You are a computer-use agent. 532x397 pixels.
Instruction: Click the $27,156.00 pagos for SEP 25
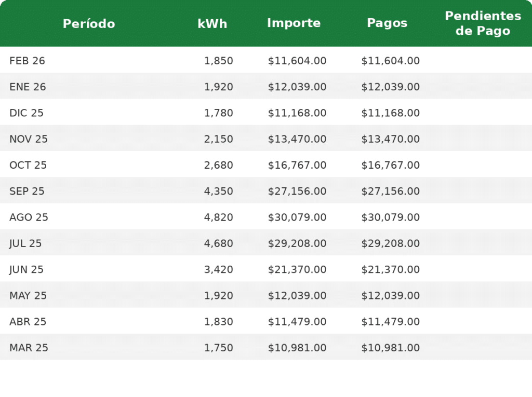(390, 191)
